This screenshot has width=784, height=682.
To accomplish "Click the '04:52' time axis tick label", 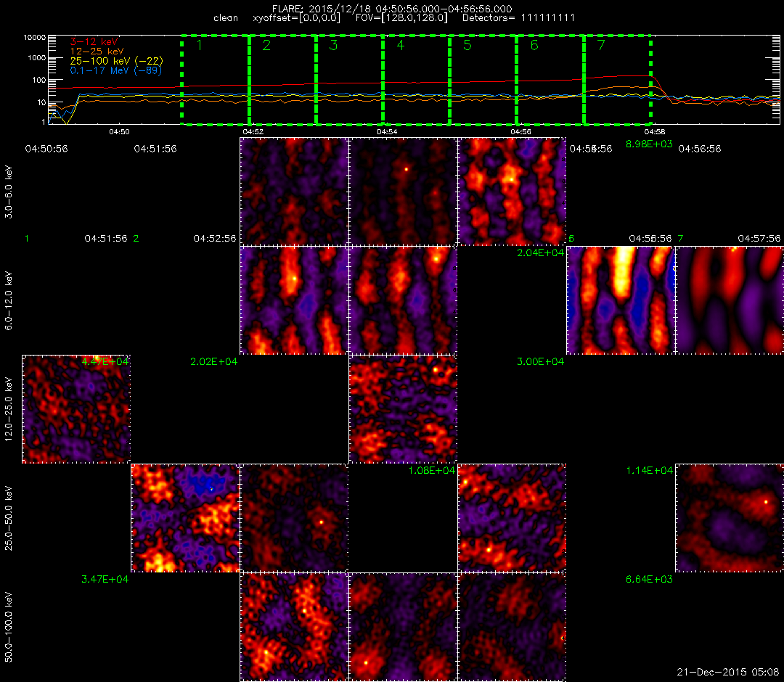I will [253, 132].
